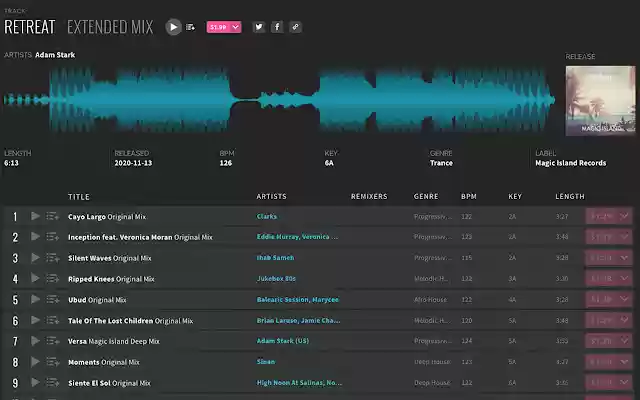Viewport: 640px width, 400px height.
Task: Share track on Facebook
Action: [x=277, y=27]
